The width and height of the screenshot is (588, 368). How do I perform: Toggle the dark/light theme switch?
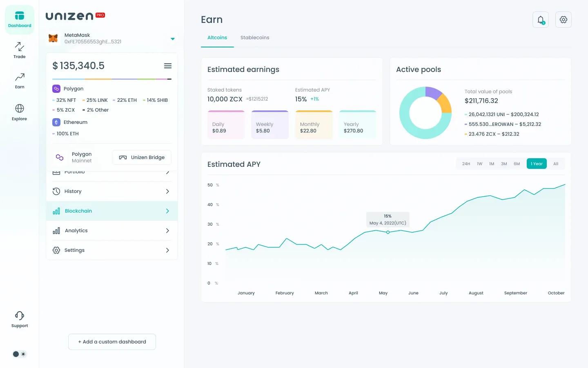point(19,354)
